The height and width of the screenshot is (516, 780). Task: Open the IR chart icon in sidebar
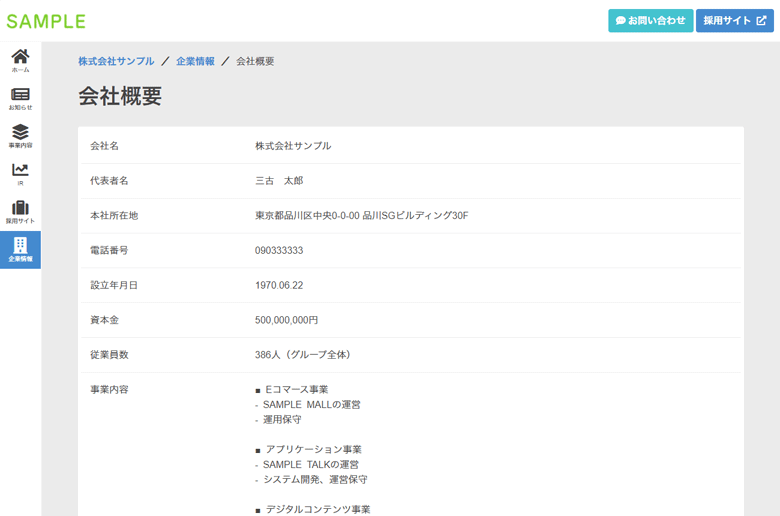tap(20, 174)
